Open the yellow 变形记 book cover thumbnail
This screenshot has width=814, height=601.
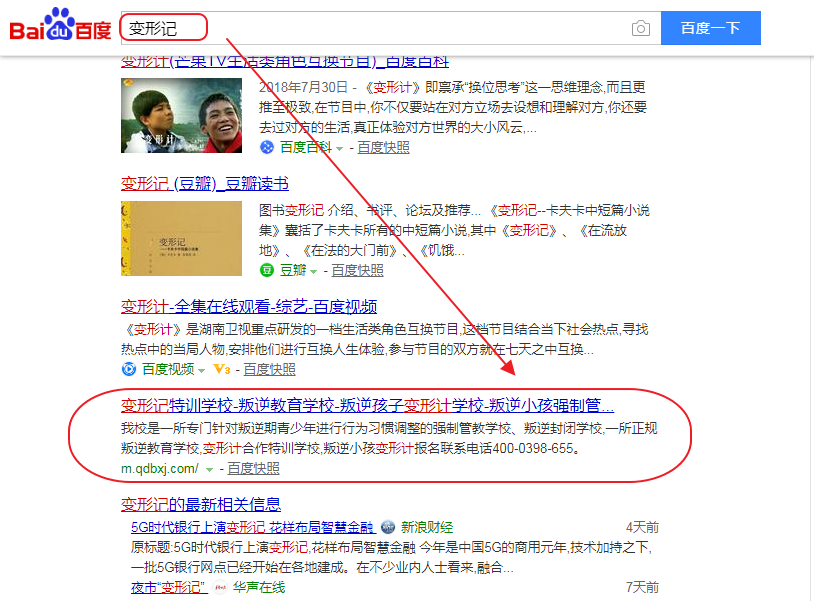pyautogui.click(x=181, y=238)
